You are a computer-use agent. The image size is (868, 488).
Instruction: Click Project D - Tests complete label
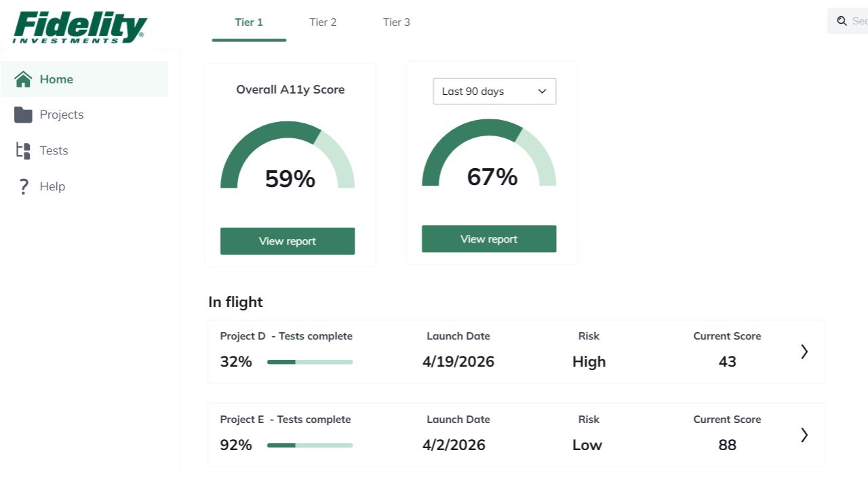pos(286,336)
